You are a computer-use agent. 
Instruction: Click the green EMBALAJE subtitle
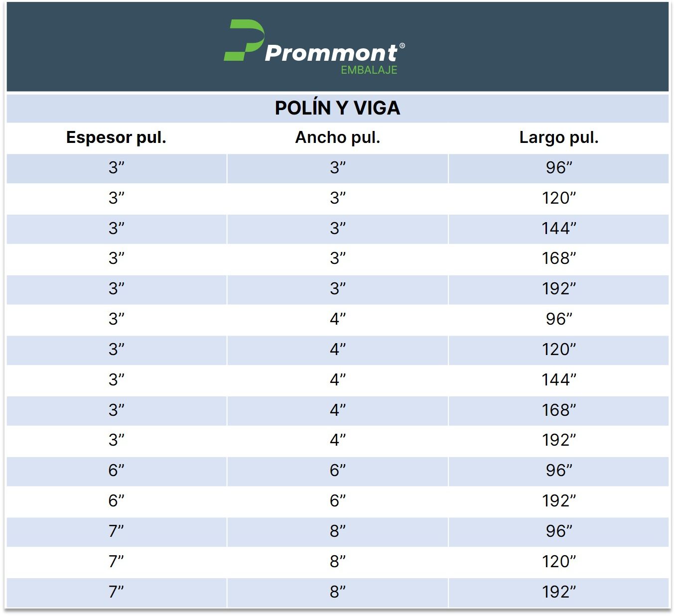369,70
